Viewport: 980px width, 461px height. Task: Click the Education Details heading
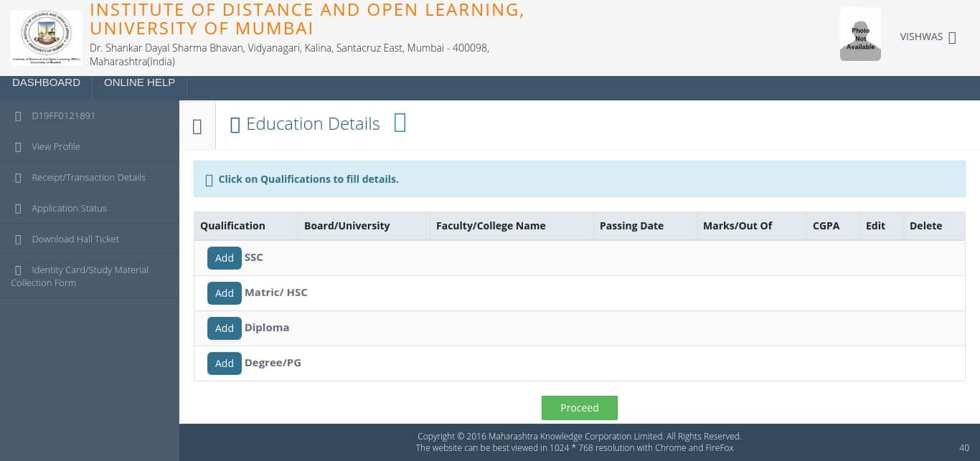pyautogui.click(x=313, y=124)
